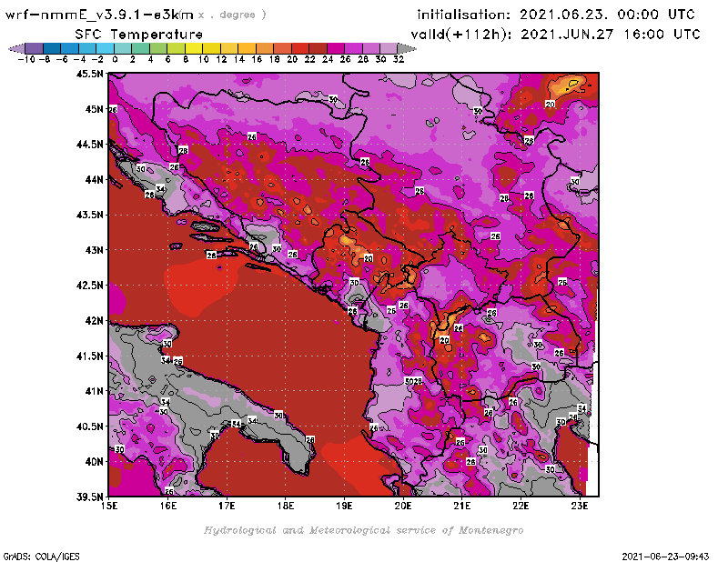Click the '20E' longitude label

(x=403, y=506)
